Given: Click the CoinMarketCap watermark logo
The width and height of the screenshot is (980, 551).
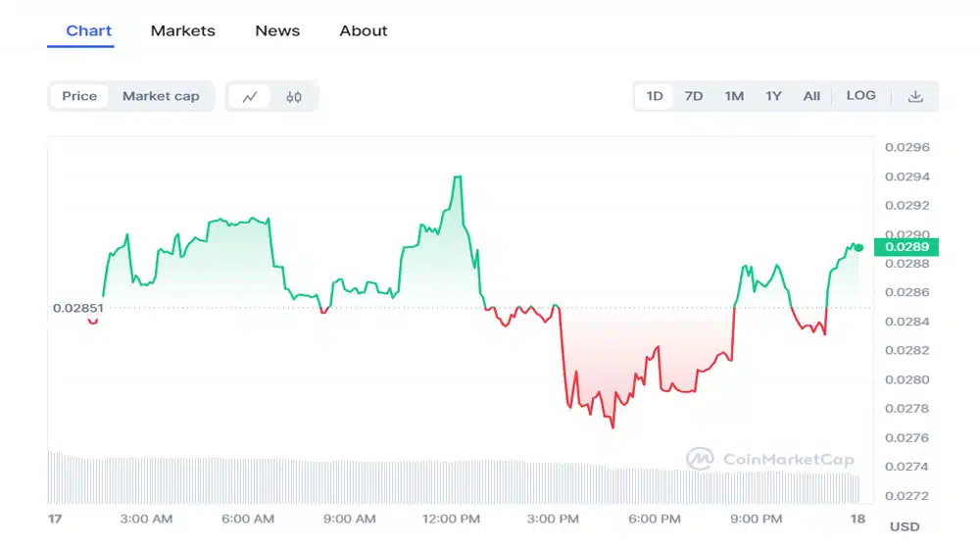Looking at the screenshot, I should [x=770, y=459].
